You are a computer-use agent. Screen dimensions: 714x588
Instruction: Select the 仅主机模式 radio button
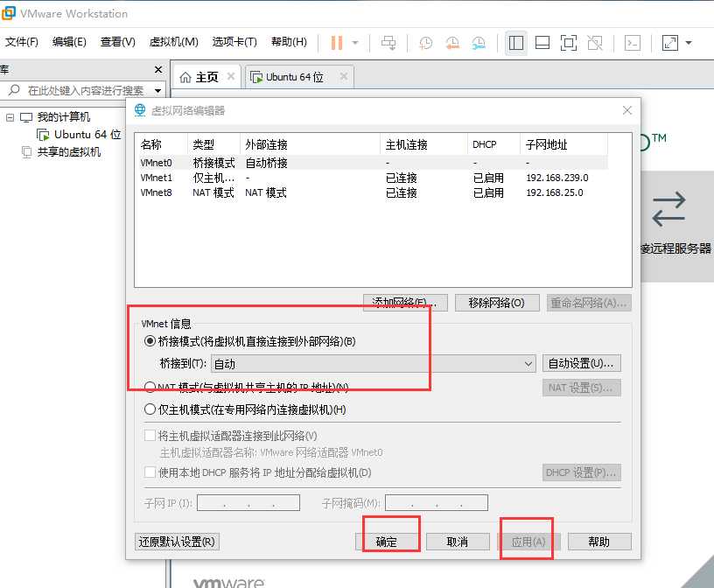click(x=150, y=409)
